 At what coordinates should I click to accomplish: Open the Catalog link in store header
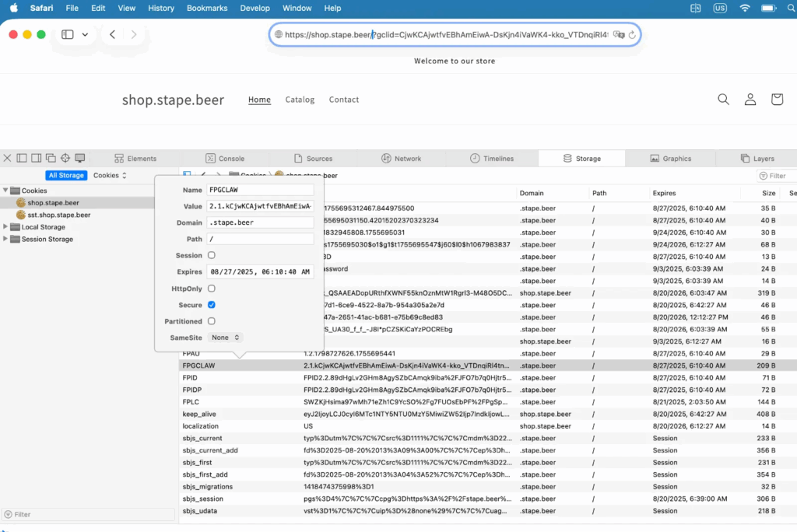coord(300,100)
